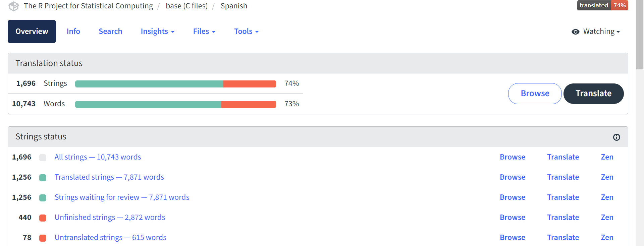Expand the Files menu
Viewport: 644px width, 246px height.
point(204,32)
